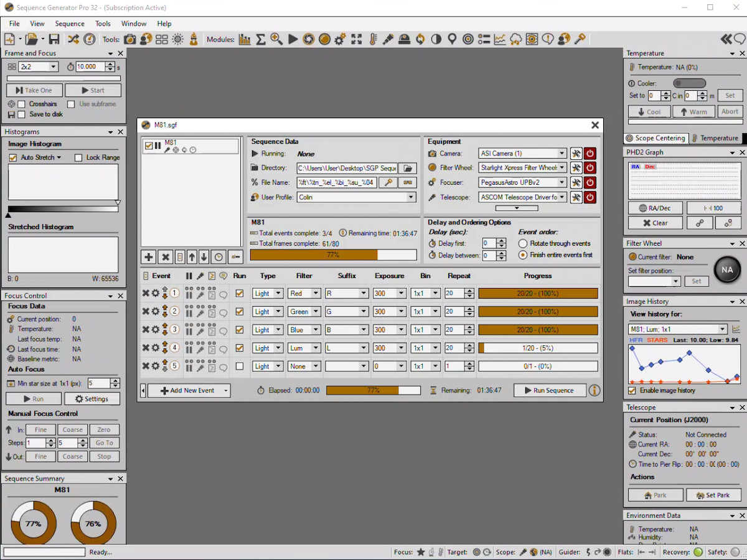Expand the Filter dropdown showing Lum
This screenshot has width=747, height=560.
coord(304,348)
